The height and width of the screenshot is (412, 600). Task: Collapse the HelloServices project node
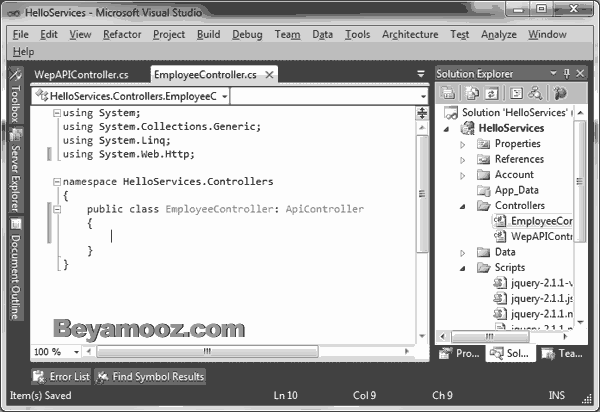[447, 129]
